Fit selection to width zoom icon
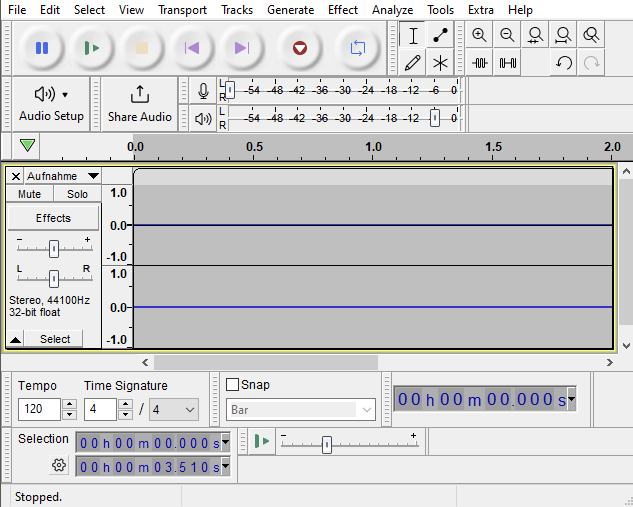633x507 pixels. [x=535, y=35]
